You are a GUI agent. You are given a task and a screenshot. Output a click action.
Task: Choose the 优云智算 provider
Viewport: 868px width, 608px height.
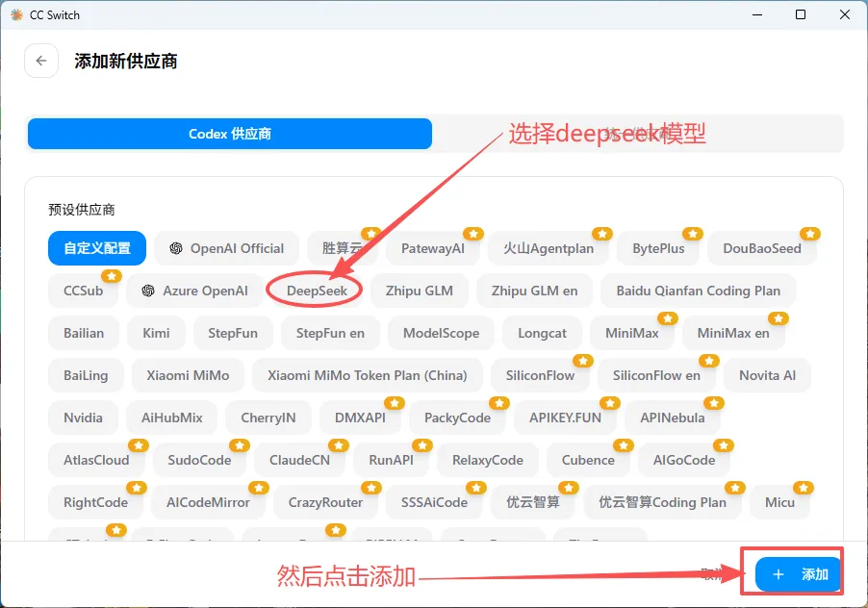tap(533, 502)
